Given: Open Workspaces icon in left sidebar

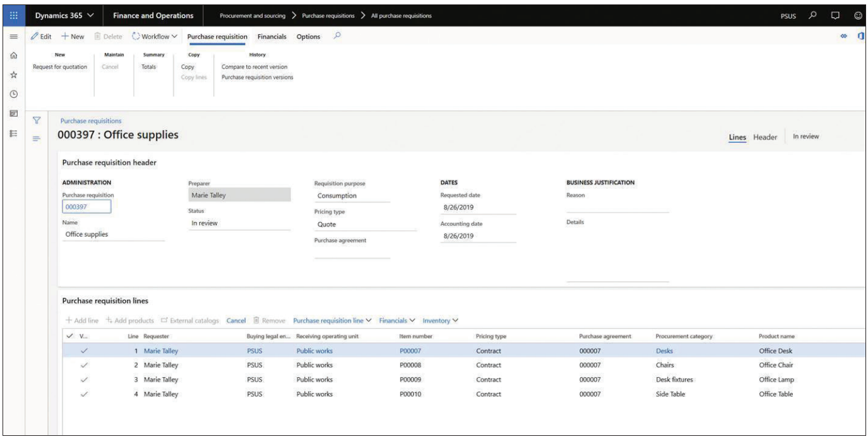Looking at the screenshot, I should (x=13, y=114).
